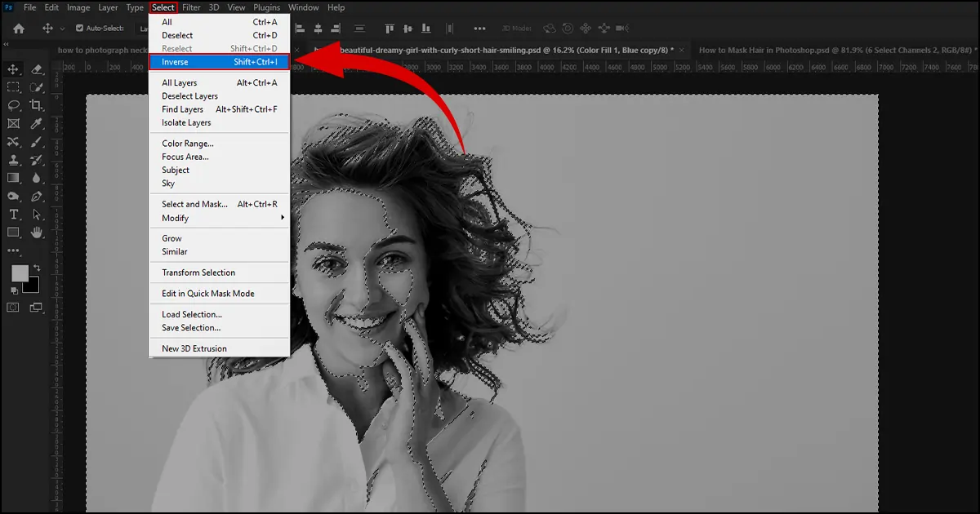Toggle Quick Mask icon in the toolbar
This screenshot has height=514, width=980.
pos(13,308)
